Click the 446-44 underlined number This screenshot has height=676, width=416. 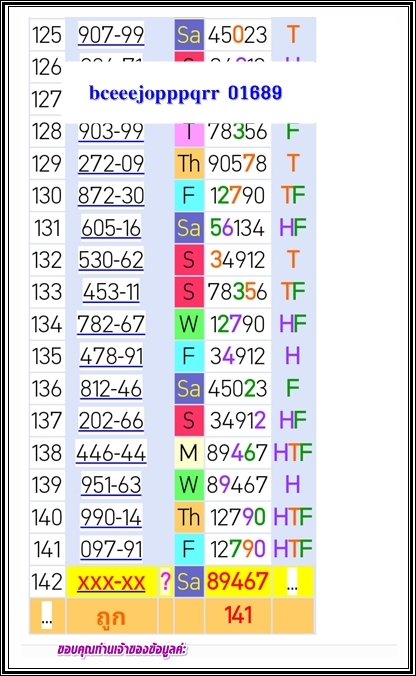pyautogui.click(x=111, y=453)
